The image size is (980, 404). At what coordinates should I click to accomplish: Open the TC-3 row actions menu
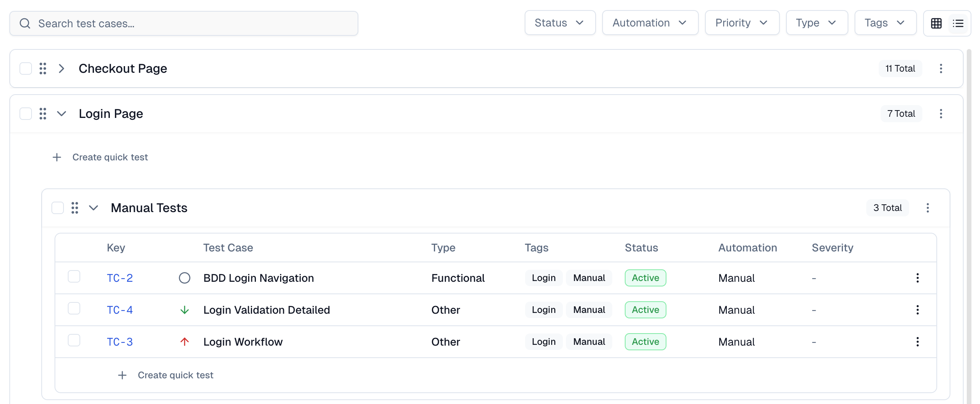918,342
